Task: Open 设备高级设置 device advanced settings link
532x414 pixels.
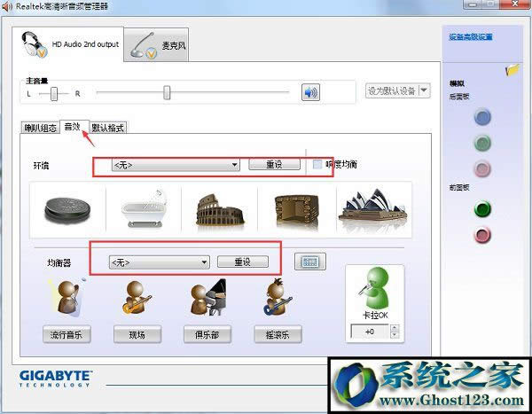Action: (471, 37)
